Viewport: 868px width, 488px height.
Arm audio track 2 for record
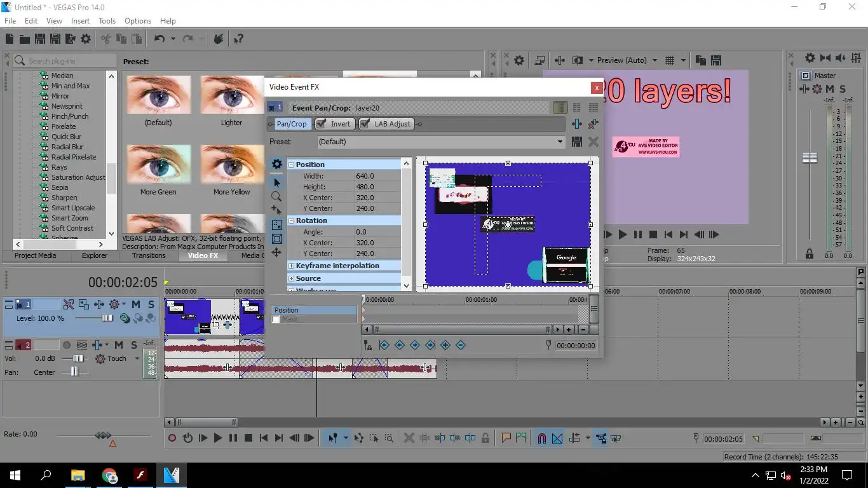tap(67, 345)
